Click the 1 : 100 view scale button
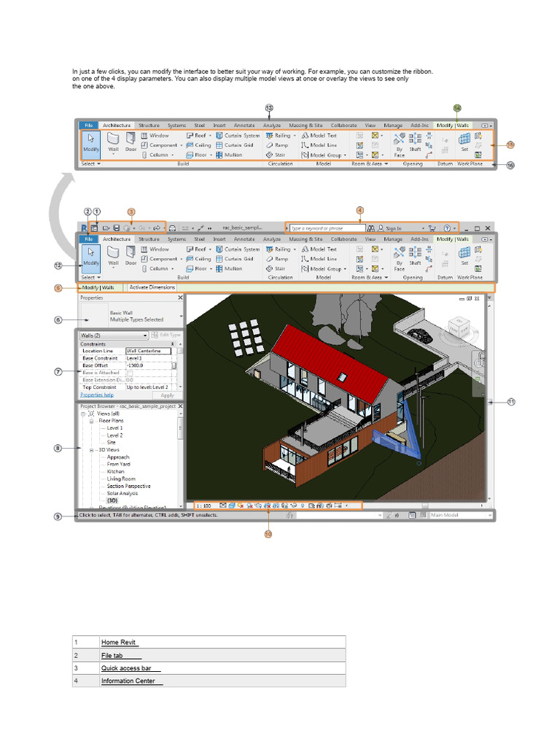 (x=204, y=506)
